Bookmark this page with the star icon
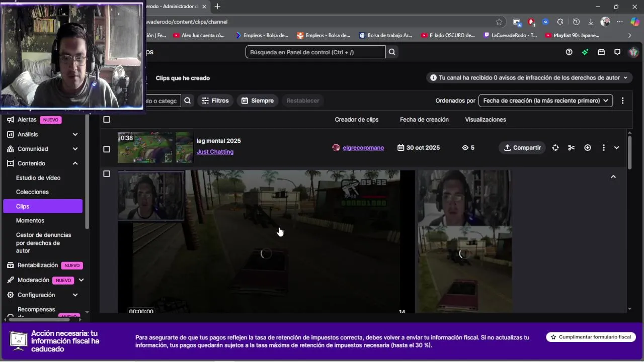Screen dimensions: 644x362 499,22
